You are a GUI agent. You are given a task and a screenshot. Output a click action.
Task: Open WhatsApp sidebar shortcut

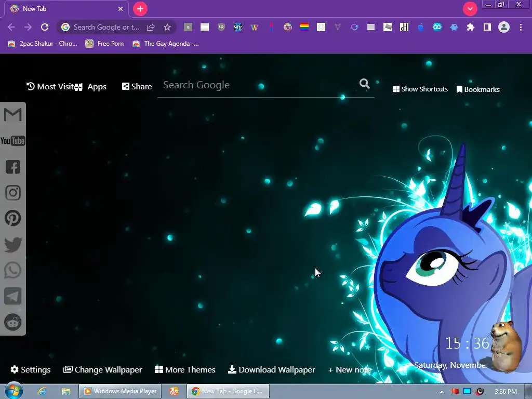click(13, 270)
